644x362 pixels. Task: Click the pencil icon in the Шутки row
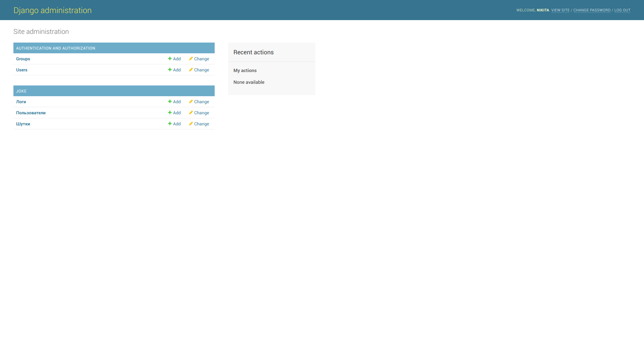tap(191, 124)
